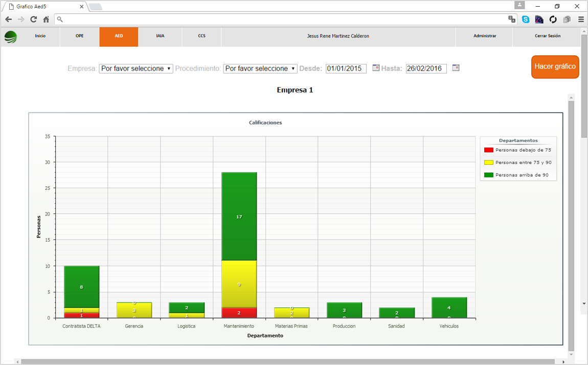Click the blue-red flag extension icon

pyautogui.click(x=539, y=19)
